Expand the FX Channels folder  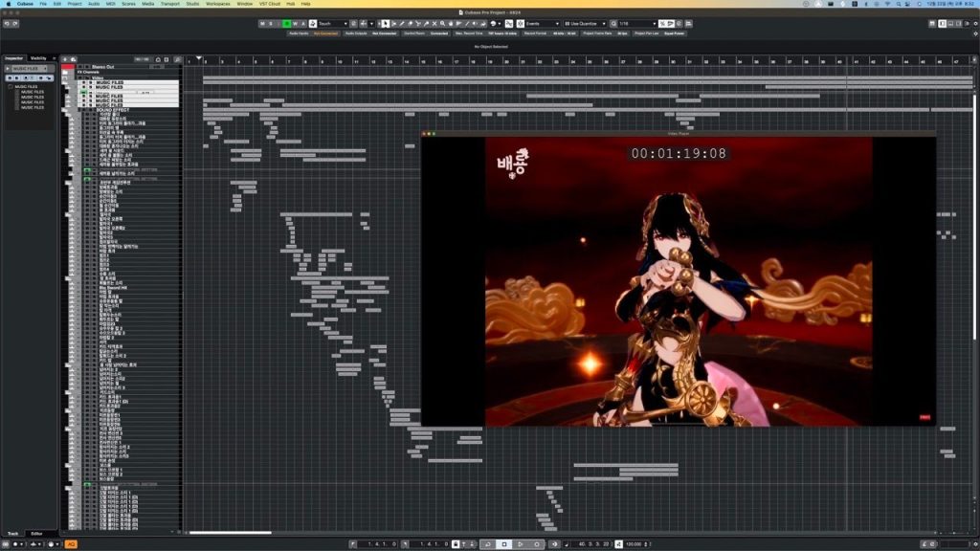click(x=65, y=72)
